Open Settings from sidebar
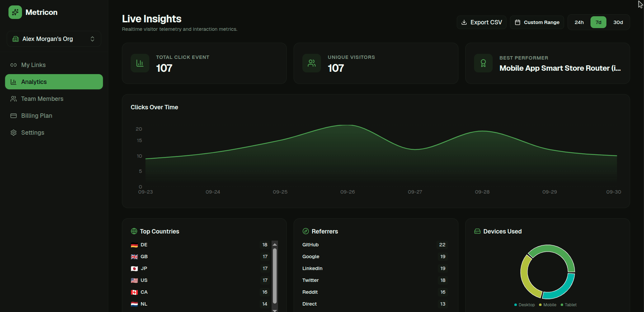The image size is (644, 312). click(x=54, y=133)
